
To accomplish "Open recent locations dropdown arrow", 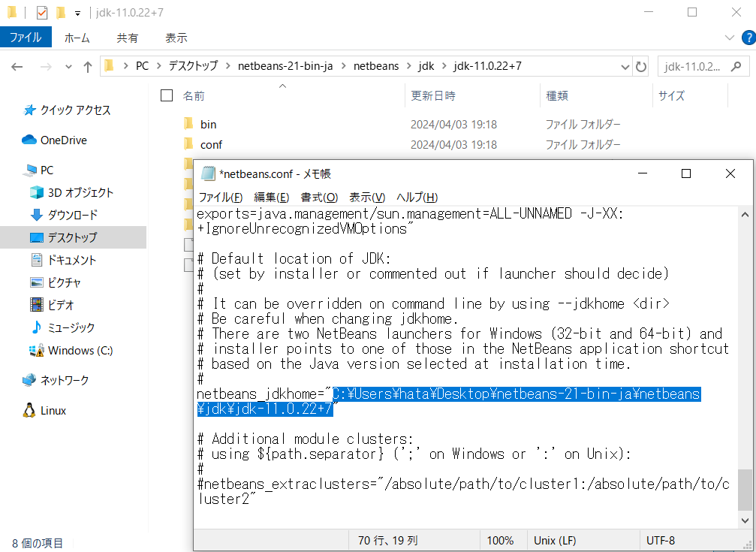I will coord(68,67).
